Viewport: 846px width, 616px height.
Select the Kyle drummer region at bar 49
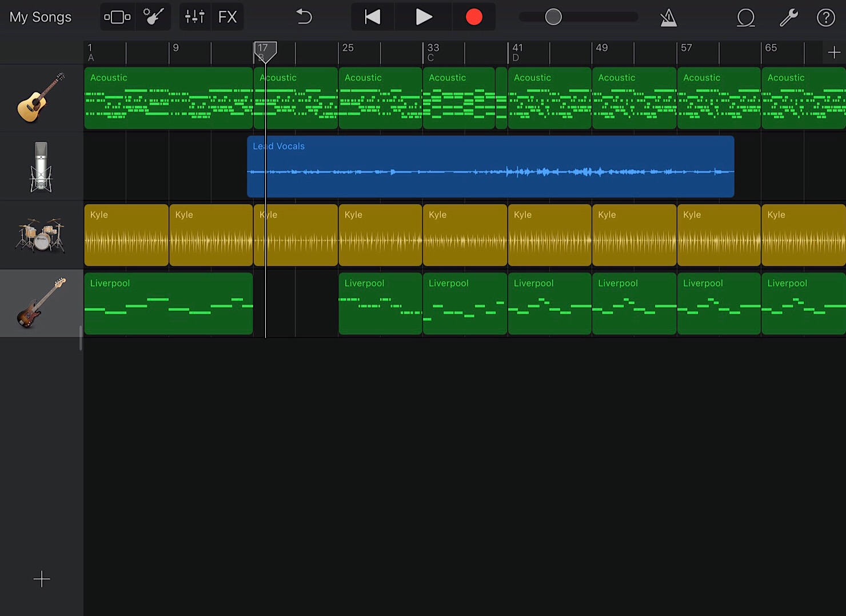tap(634, 235)
